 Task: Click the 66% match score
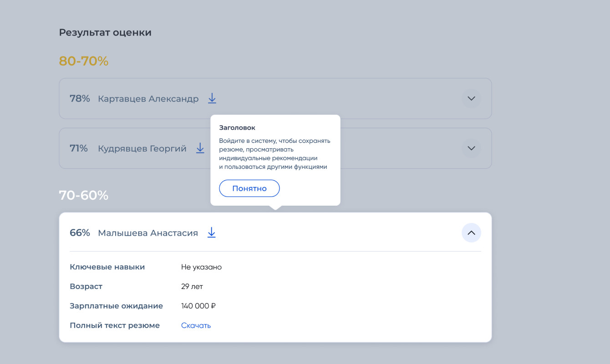(x=80, y=233)
